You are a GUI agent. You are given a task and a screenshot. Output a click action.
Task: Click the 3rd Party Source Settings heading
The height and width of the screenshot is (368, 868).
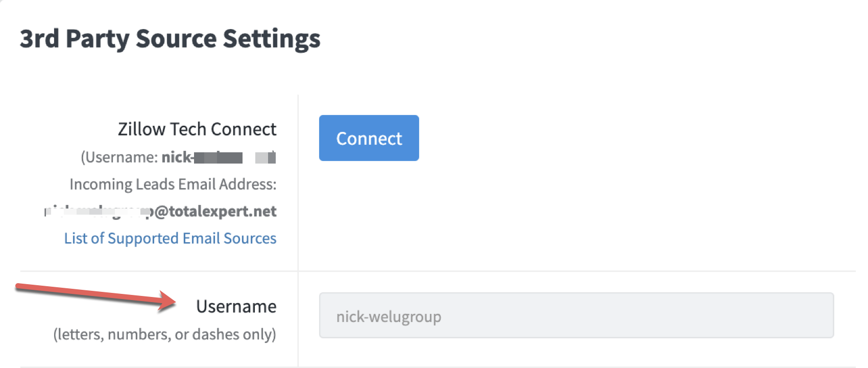coord(170,38)
